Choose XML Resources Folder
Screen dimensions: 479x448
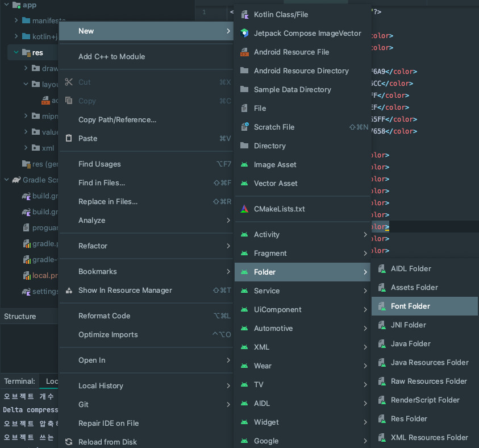tap(424, 438)
